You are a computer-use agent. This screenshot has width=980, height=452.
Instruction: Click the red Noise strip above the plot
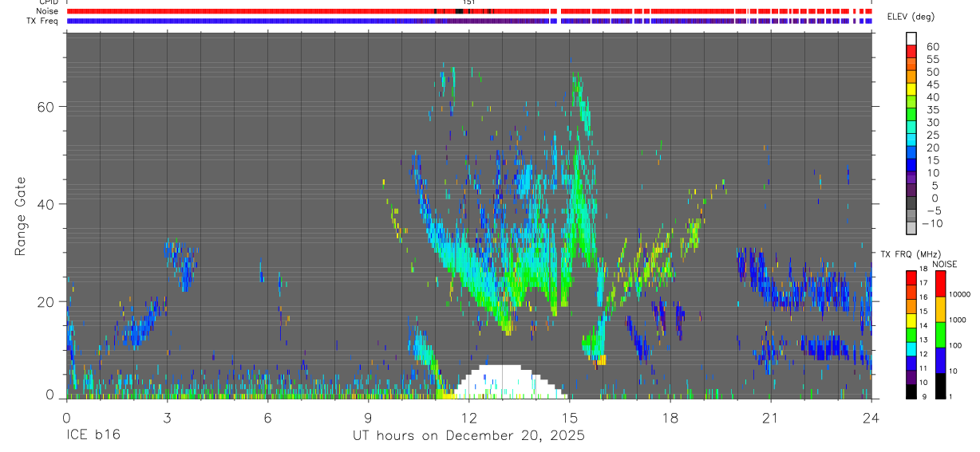[468, 11]
